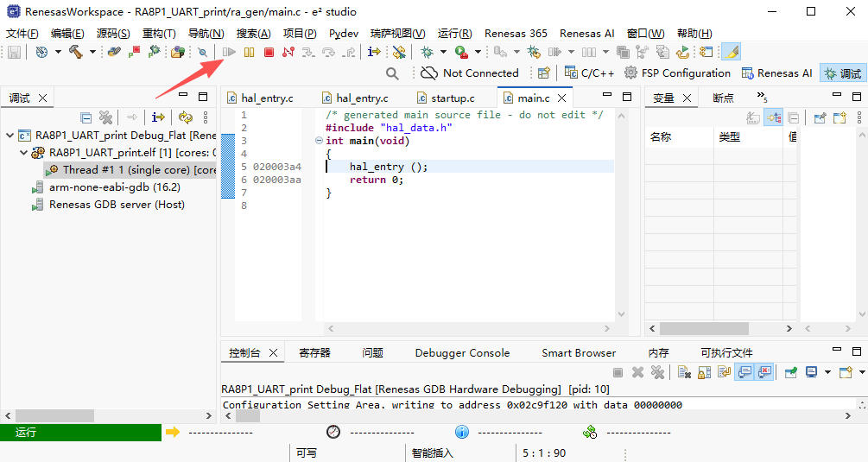
Task: Open the Smart Browser tab
Action: tap(579, 352)
